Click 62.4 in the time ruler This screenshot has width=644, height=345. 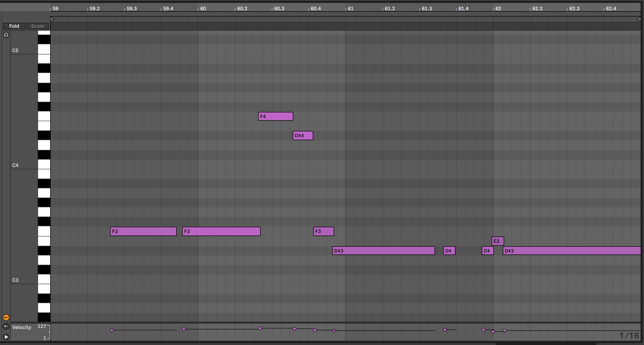click(x=611, y=9)
